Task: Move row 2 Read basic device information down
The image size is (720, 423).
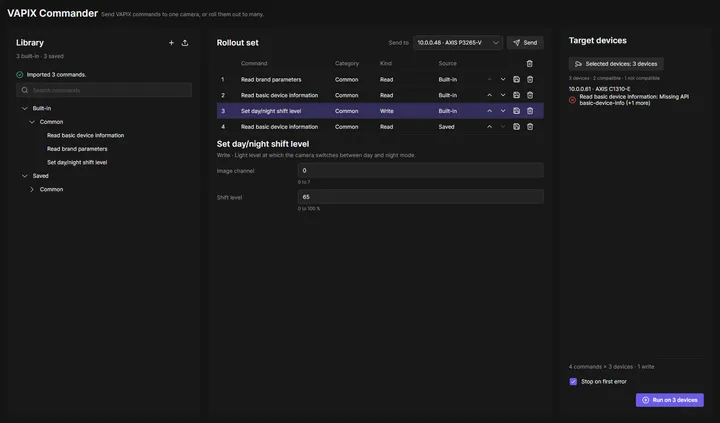Action: pyautogui.click(x=503, y=95)
